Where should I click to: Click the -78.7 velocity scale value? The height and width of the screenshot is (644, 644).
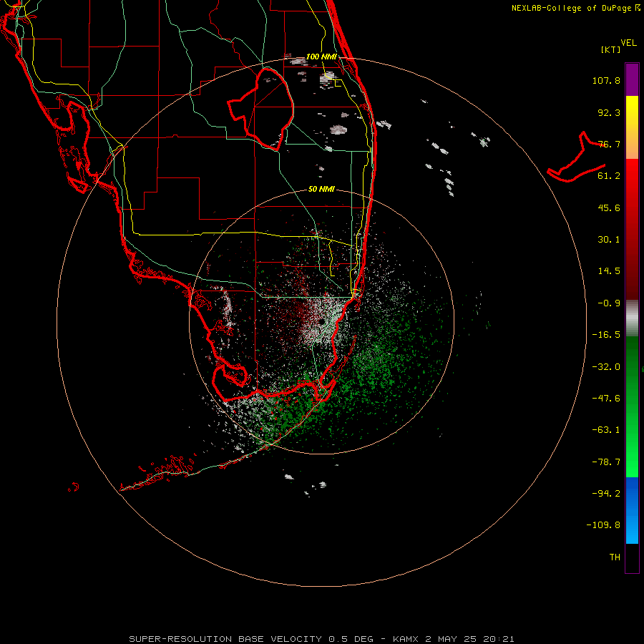606,462
